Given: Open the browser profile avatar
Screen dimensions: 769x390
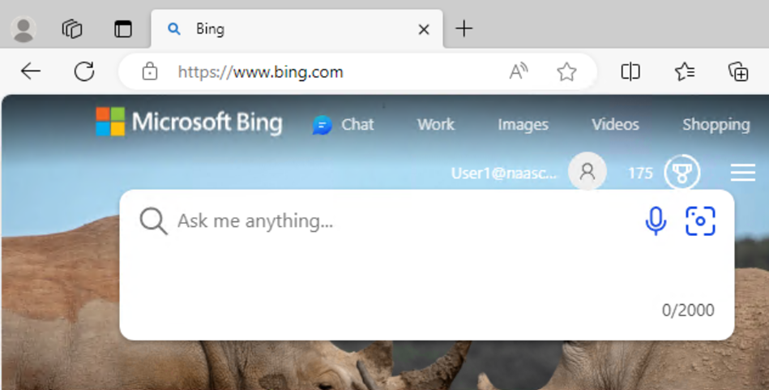Looking at the screenshot, I should pyautogui.click(x=23, y=29).
